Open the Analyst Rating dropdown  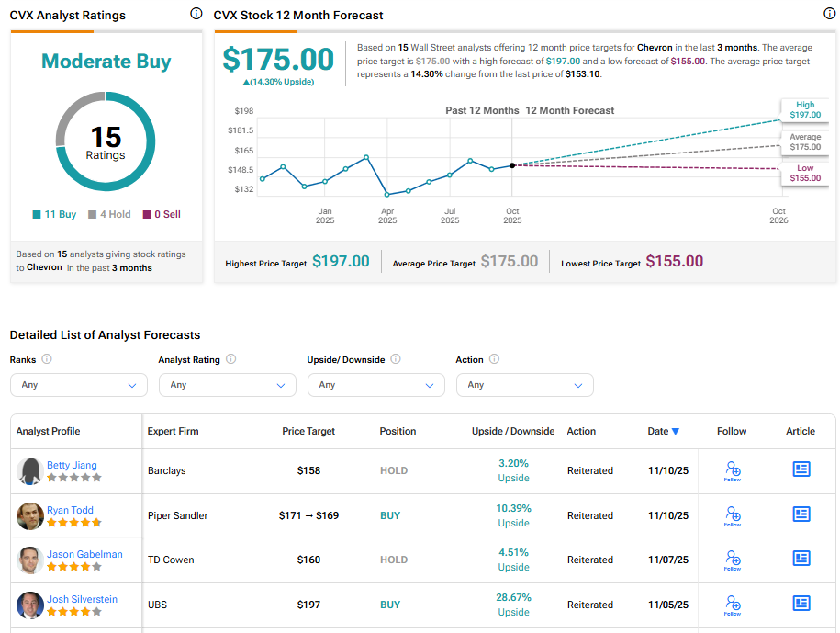tap(228, 385)
